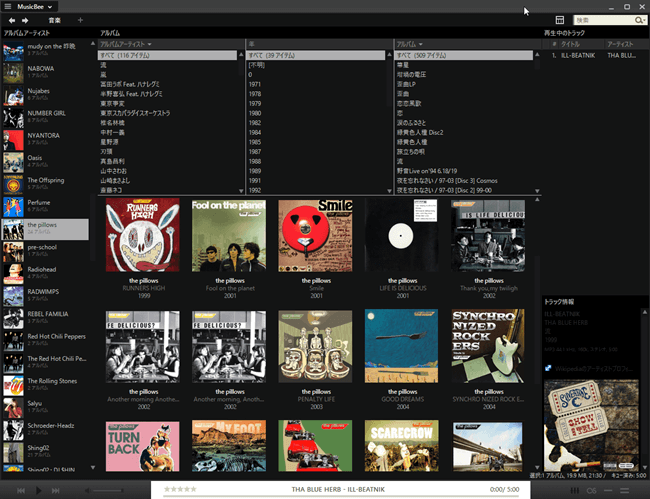Open MY FOOT album cover
This screenshot has width=650, height=499.
tap(229, 446)
